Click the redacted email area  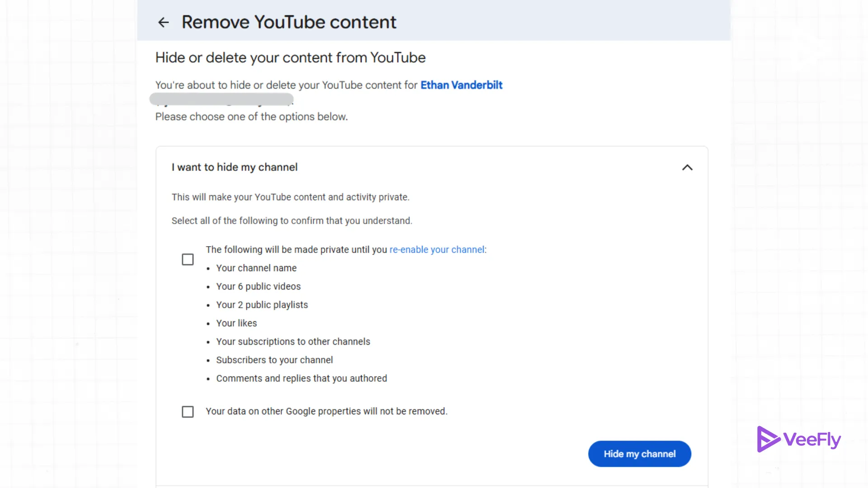click(222, 99)
